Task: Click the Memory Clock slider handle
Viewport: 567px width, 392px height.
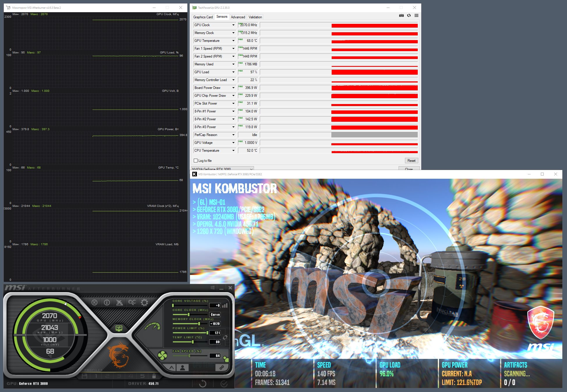Action: click(x=199, y=324)
